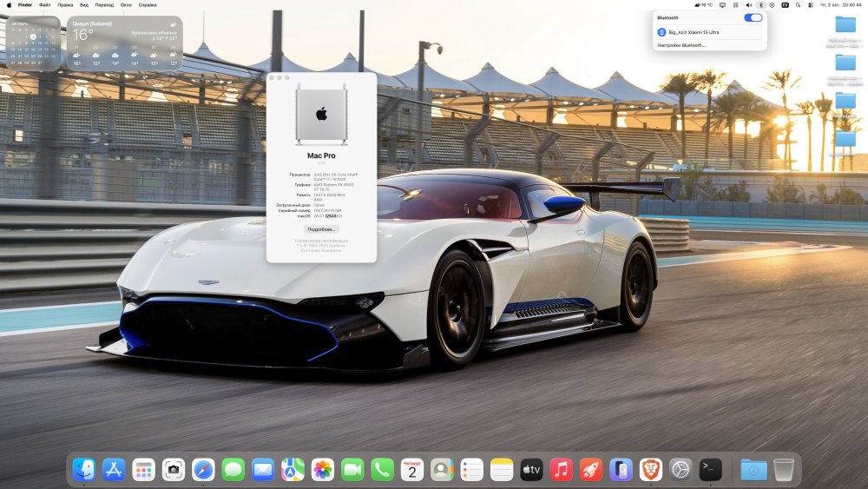The image size is (868, 489).
Task: Click the sound volume icon in the menu bar
Action: click(748, 5)
